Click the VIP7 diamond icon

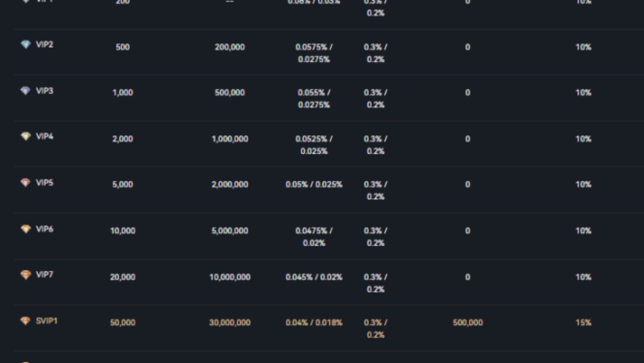(x=26, y=275)
